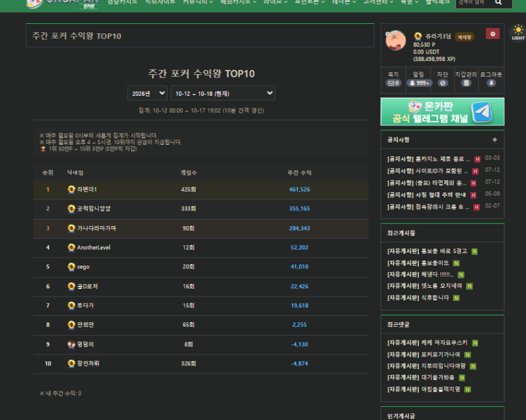The height and width of the screenshot is (420, 526).
Task: Open the block list circle-slash icon
Action: click(442, 82)
